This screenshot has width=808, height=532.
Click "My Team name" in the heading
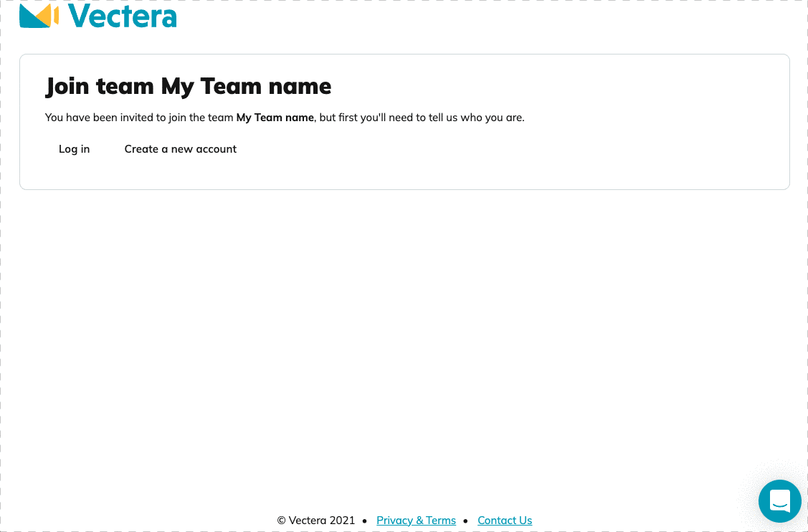246,86
